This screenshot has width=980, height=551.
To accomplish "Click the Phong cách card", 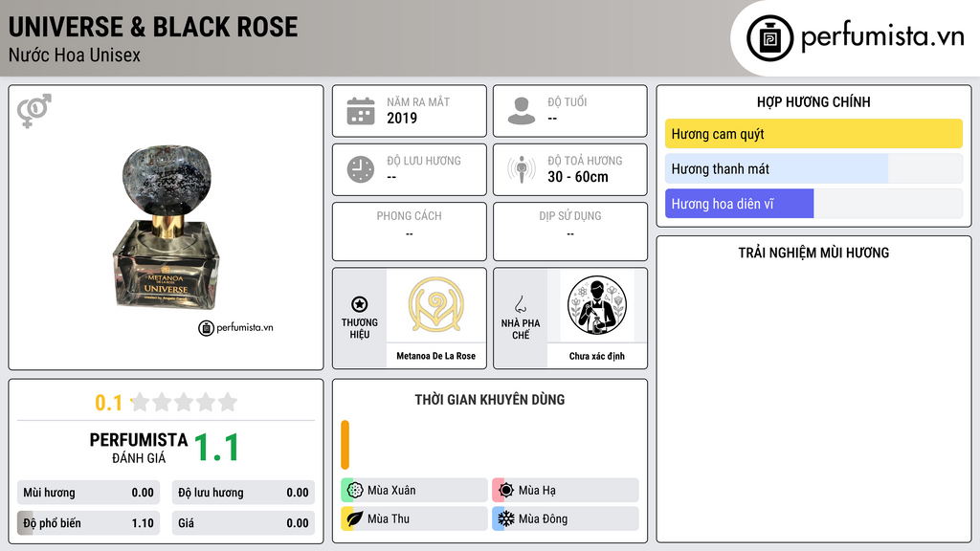I will coord(410,231).
